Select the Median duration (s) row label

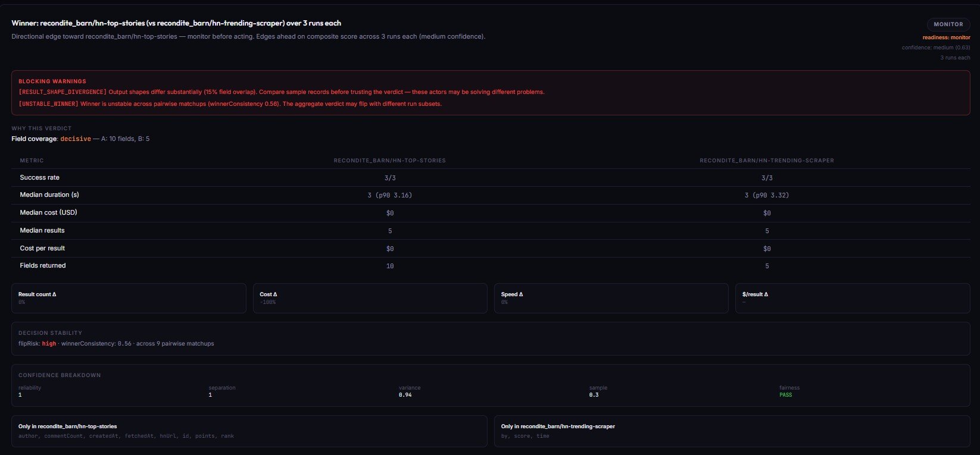(x=49, y=195)
